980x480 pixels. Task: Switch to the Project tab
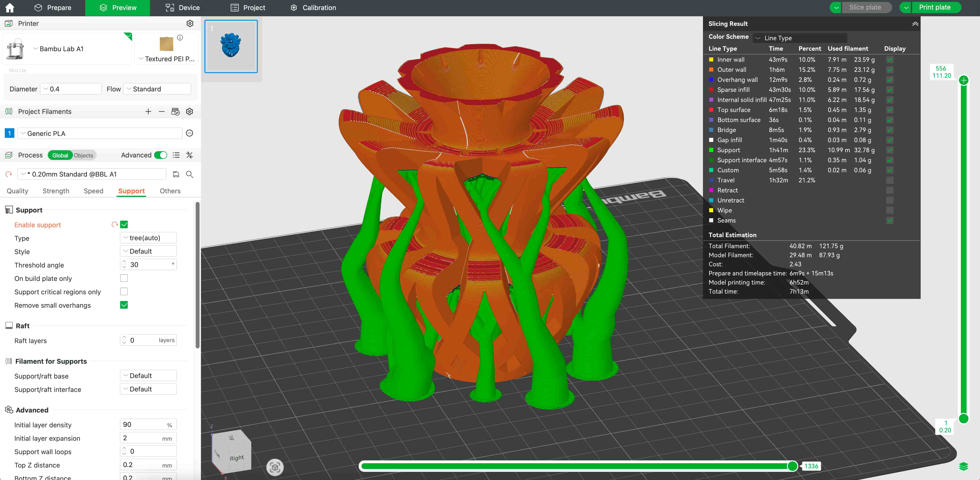(248, 8)
